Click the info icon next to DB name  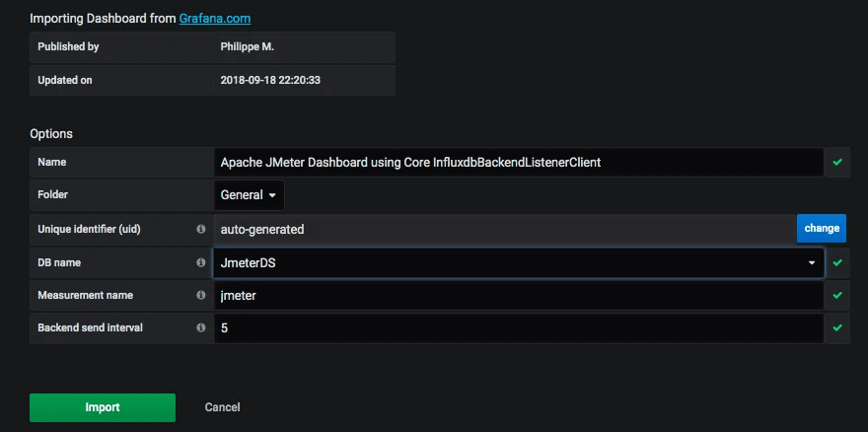(201, 262)
